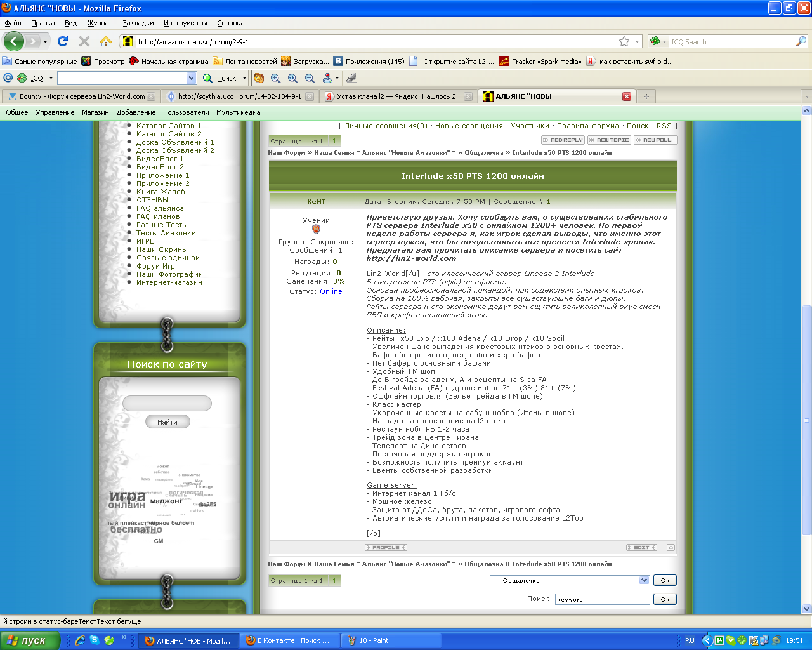
Task: Open the ICQ menu dropdown arrow
Action: 51,78
